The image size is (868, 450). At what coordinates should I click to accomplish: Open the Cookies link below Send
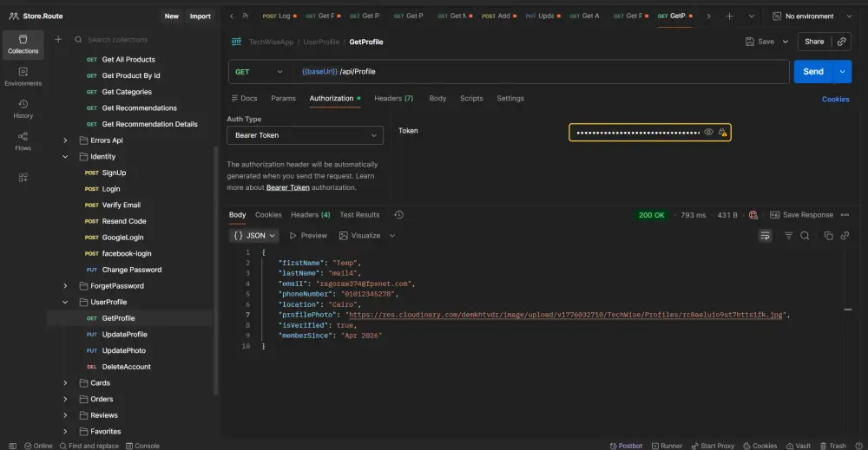tap(835, 99)
